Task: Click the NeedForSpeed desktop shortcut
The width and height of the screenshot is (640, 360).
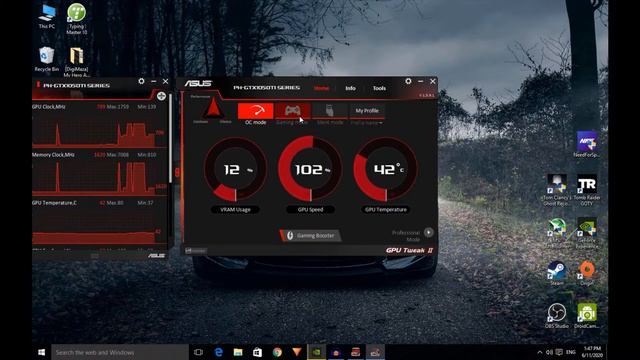Action: coord(587,144)
